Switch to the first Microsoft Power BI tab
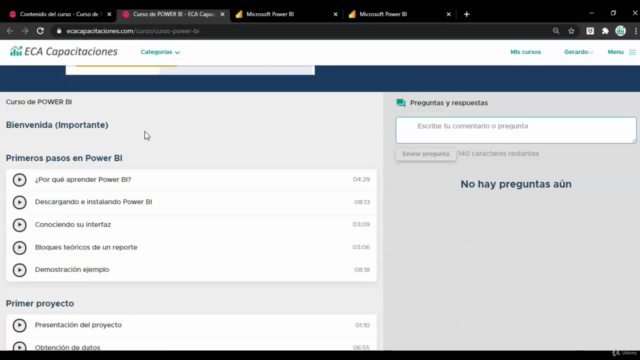The width and height of the screenshot is (640, 360). coord(286,14)
